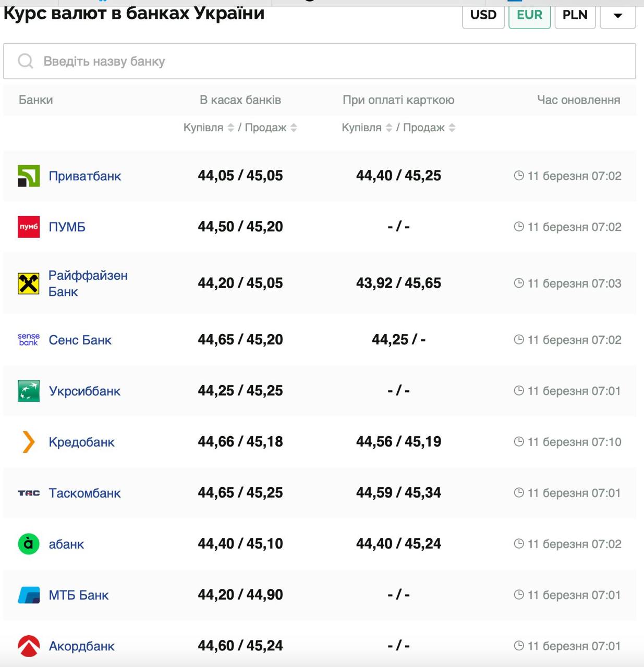Click the blue МТБ Банк logo
Viewport: 644px width, 667px height.
point(29,595)
